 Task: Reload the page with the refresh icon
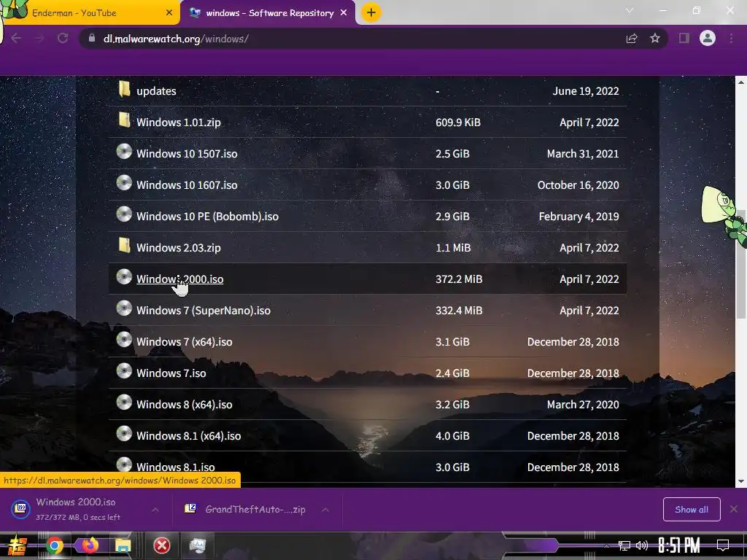pyautogui.click(x=63, y=39)
